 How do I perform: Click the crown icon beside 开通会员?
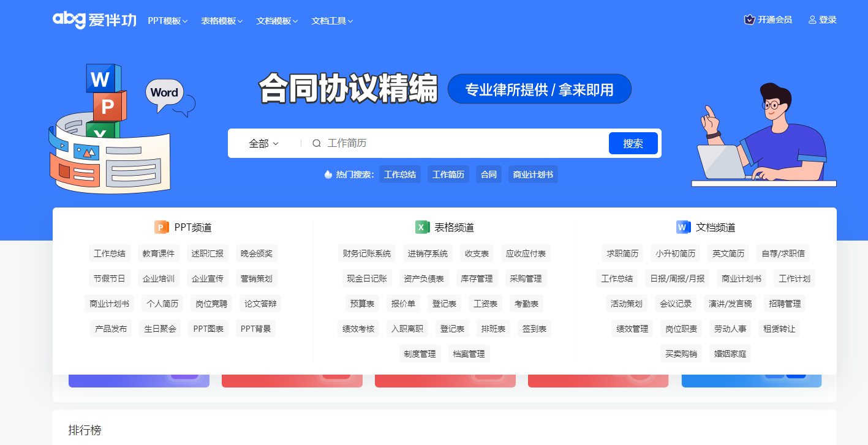pyautogui.click(x=749, y=19)
